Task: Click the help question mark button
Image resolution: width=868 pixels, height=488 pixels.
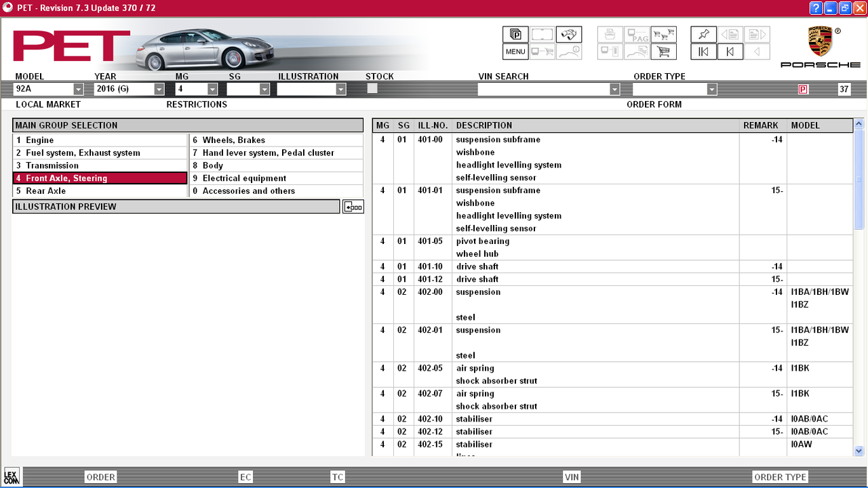Action: coord(816,7)
